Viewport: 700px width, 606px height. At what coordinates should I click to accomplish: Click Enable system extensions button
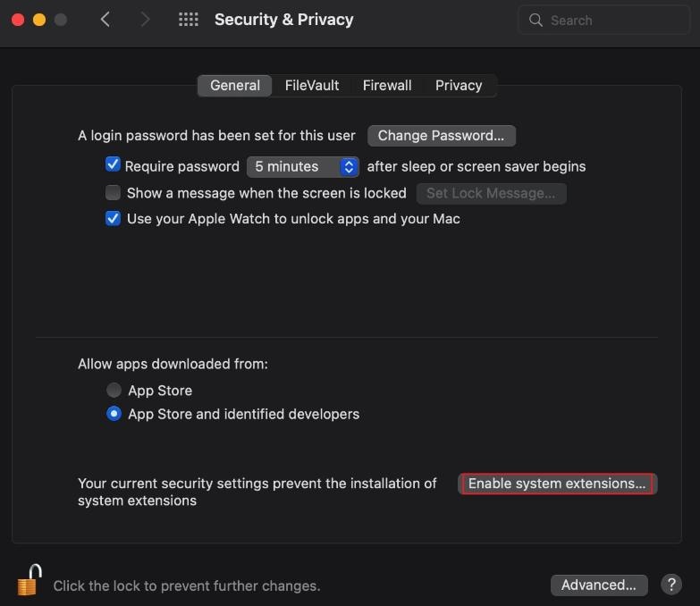click(x=557, y=484)
